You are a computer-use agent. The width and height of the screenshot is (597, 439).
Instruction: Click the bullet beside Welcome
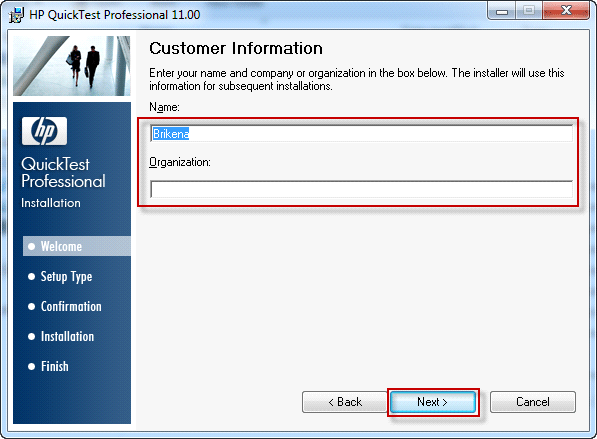(x=32, y=247)
